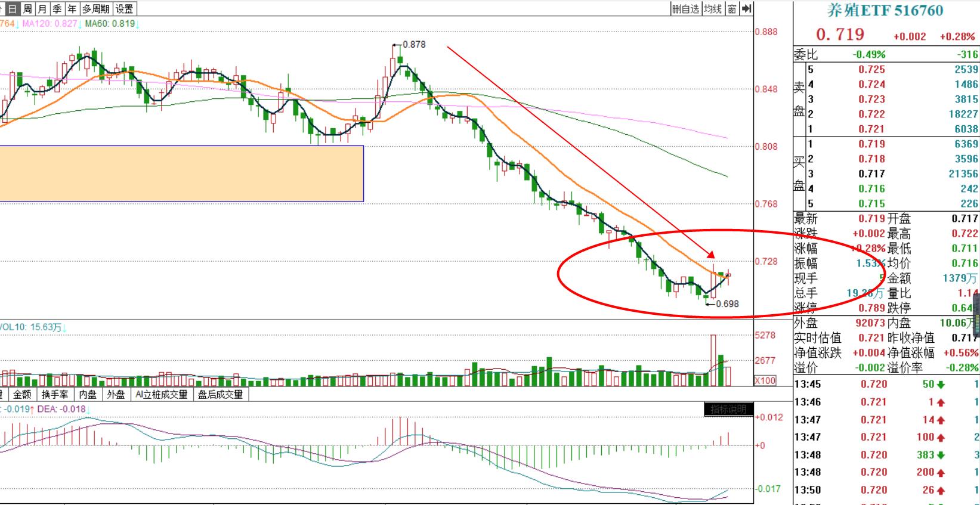Toggle the 均线 moving average lines
Viewport: 980px width, 505px height.
point(713,9)
